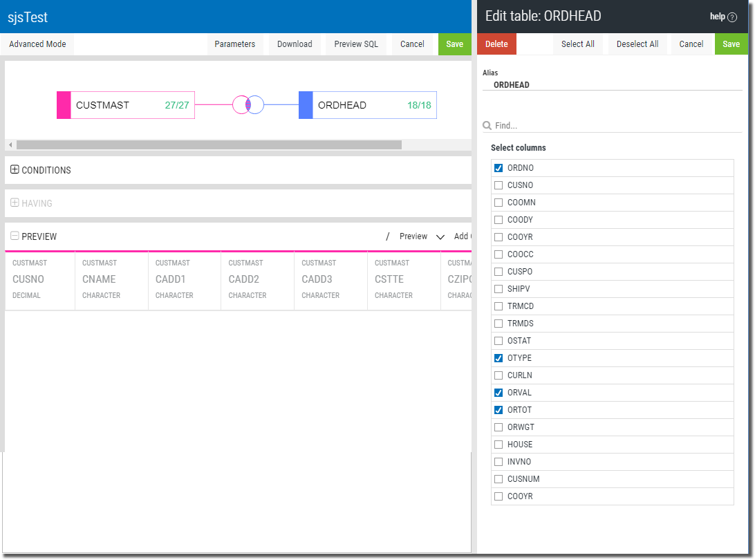Click the Alias input field ORDHEAD
Viewport: 755px width, 560px height.
pos(611,85)
